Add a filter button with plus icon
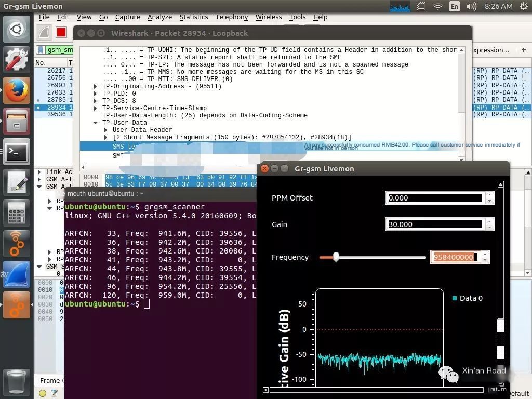This screenshot has height=399, width=532. click(x=524, y=50)
